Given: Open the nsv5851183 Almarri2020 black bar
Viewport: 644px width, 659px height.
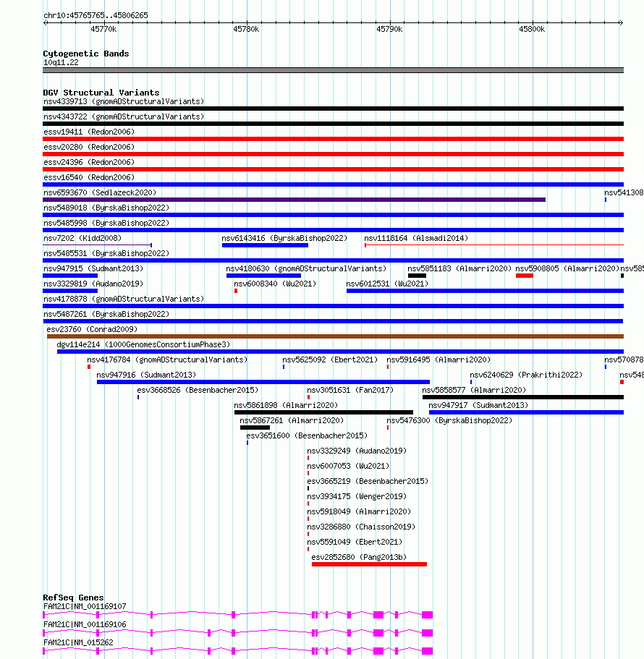Looking at the screenshot, I should (x=417, y=276).
